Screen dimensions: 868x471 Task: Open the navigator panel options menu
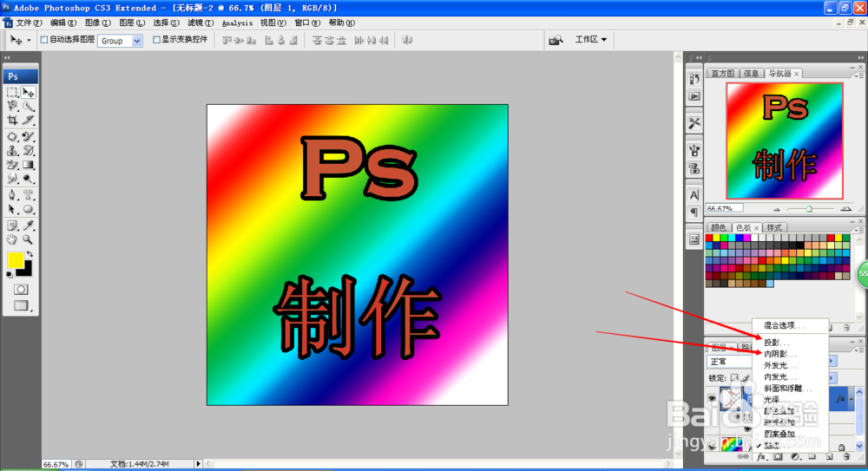point(859,75)
